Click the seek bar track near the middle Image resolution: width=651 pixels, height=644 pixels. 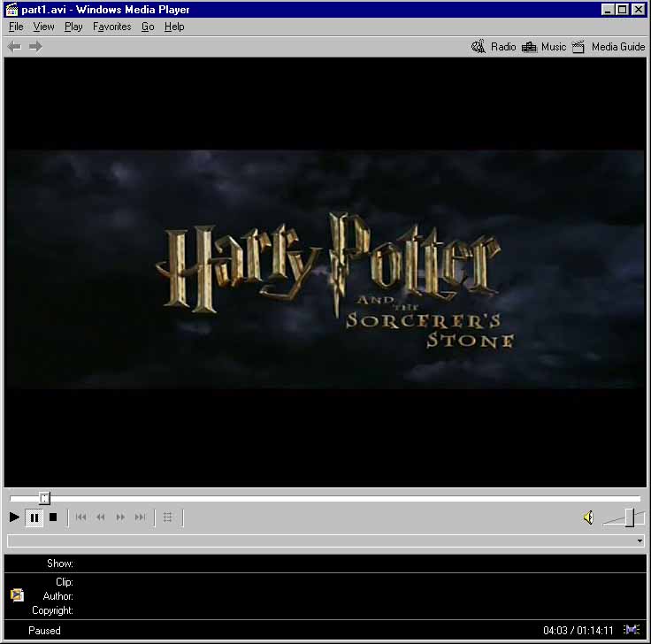coord(325,498)
